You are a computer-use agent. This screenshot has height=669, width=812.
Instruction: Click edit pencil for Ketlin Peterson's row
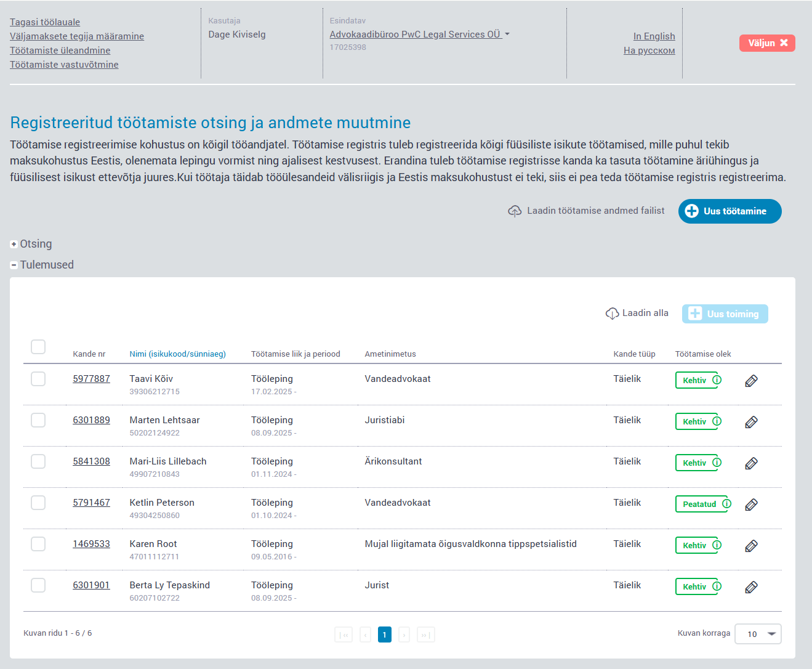(x=751, y=505)
